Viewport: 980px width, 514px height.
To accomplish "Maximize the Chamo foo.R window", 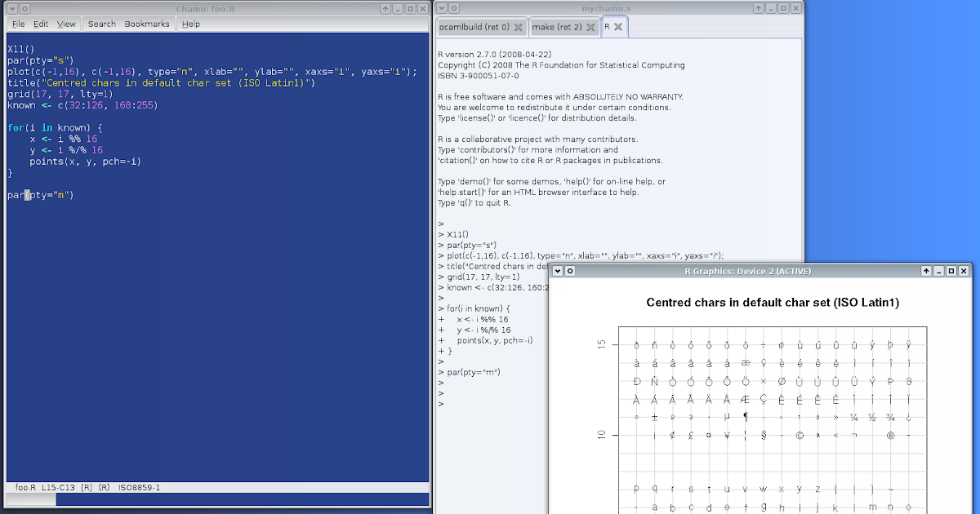I will [x=410, y=7].
